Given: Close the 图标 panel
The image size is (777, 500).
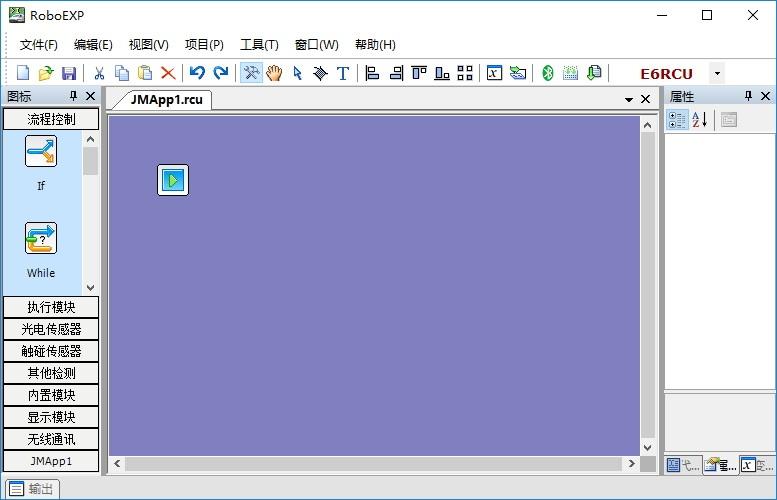Looking at the screenshot, I should 90,96.
